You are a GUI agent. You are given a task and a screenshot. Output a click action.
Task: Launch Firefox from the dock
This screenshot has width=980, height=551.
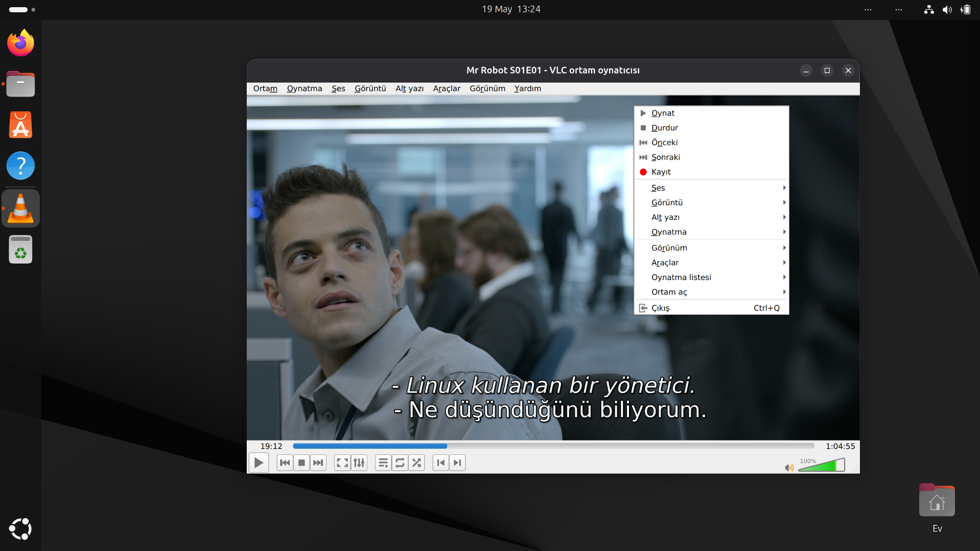20,43
